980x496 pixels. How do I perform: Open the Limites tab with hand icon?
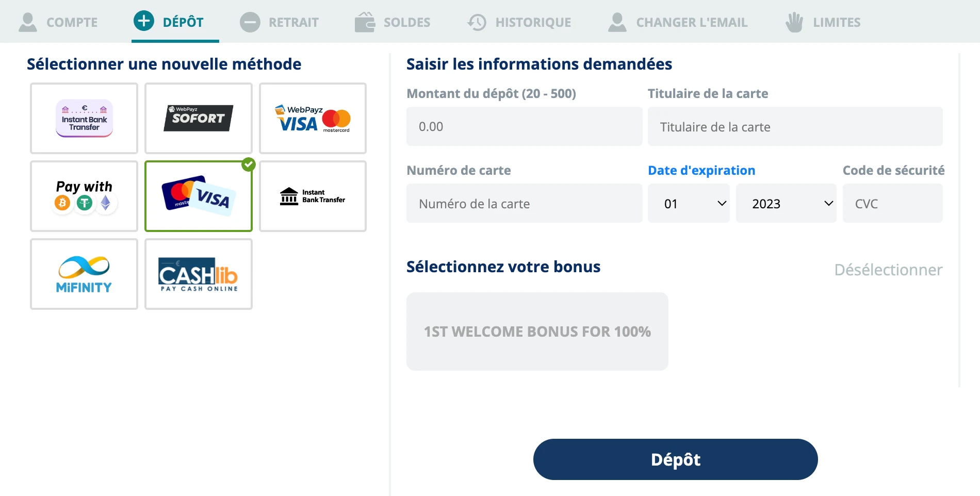pos(823,22)
